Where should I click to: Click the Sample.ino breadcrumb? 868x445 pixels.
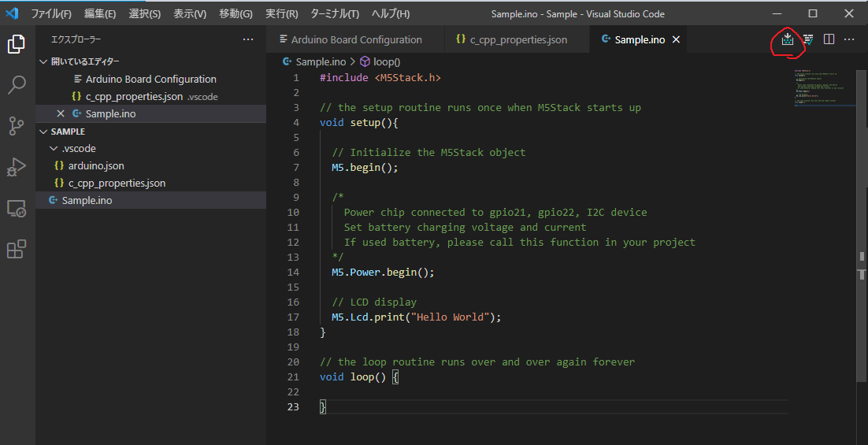(314, 61)
